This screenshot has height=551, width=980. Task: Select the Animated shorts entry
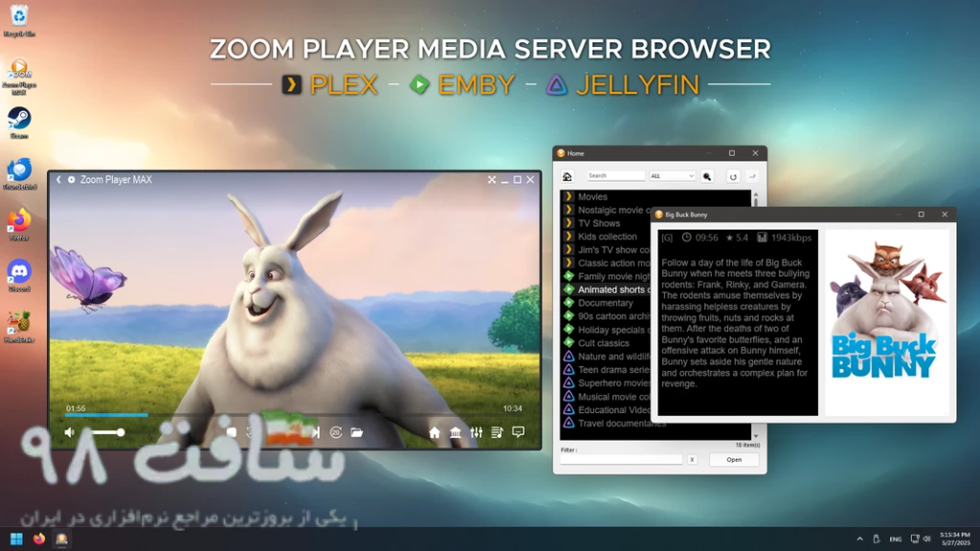coord(606,289)
